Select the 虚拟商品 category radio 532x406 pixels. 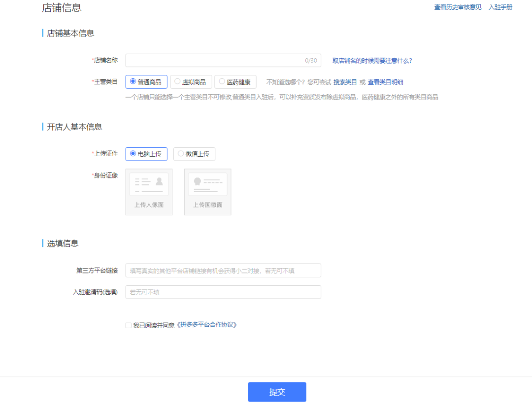coord(191,82)
